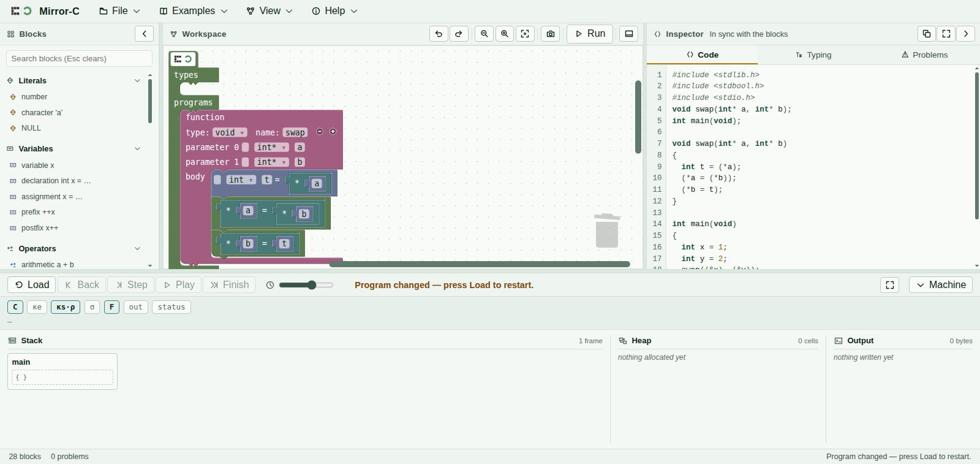Open the Examples menu
Viewport: 980px width, 464px height.
[194, 11]
